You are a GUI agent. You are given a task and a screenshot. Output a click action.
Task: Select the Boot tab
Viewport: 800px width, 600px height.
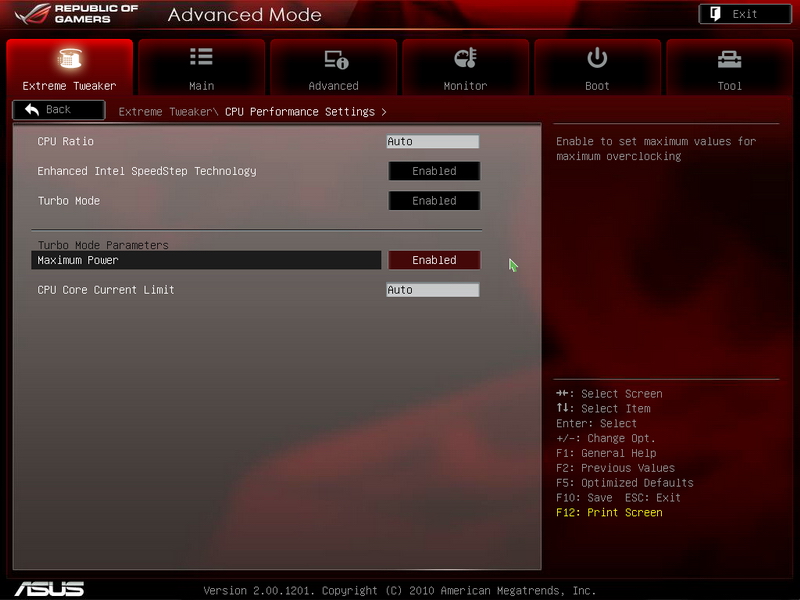click(597, 67)
